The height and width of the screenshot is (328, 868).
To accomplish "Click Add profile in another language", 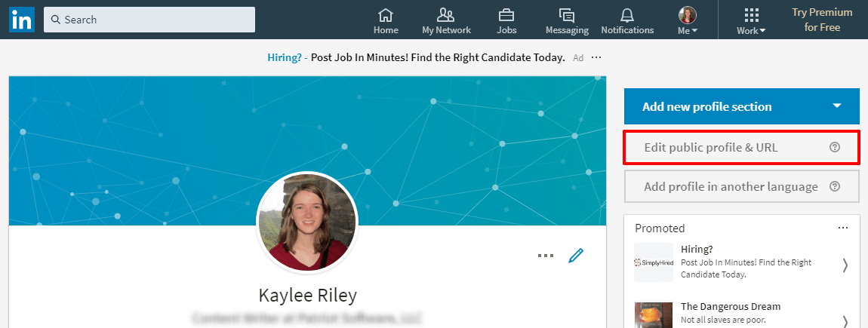I will (730, 186).
